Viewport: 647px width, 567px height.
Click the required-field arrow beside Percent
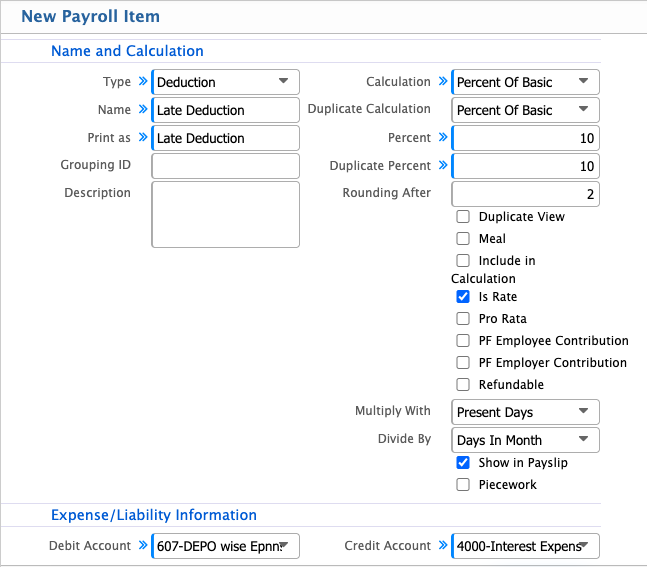443,137
